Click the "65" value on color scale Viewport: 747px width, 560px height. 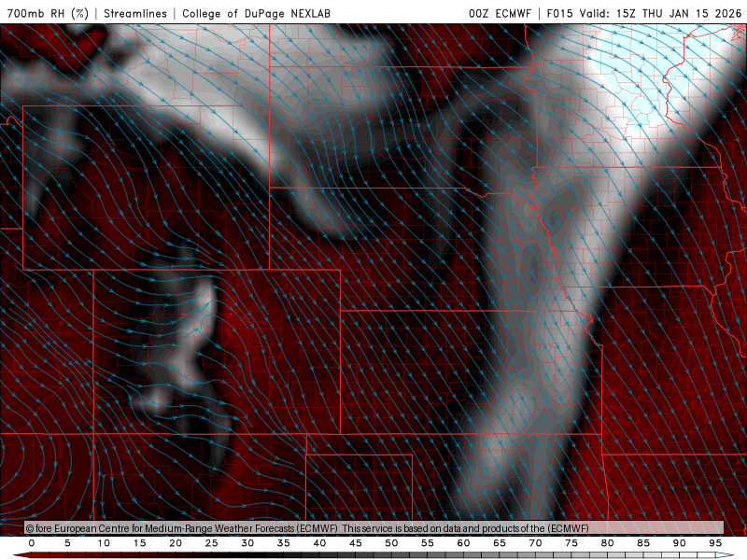pyautogui.click(x=500, y=543)
